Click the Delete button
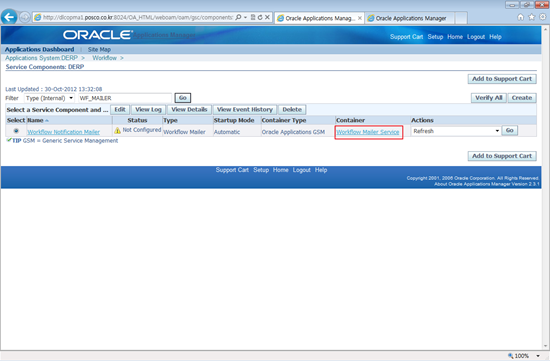Image resolution: width=550 pixels, height=361 pixels. point(292,109)
